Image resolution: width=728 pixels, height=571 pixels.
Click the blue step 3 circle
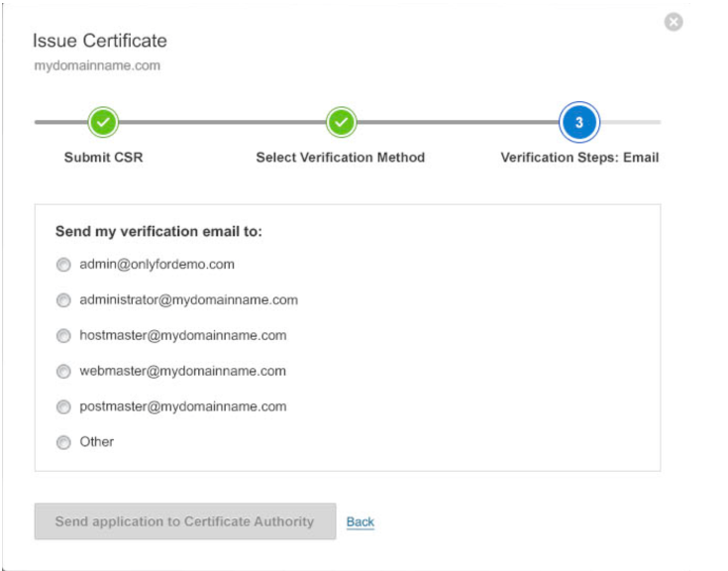pos(579,122)
